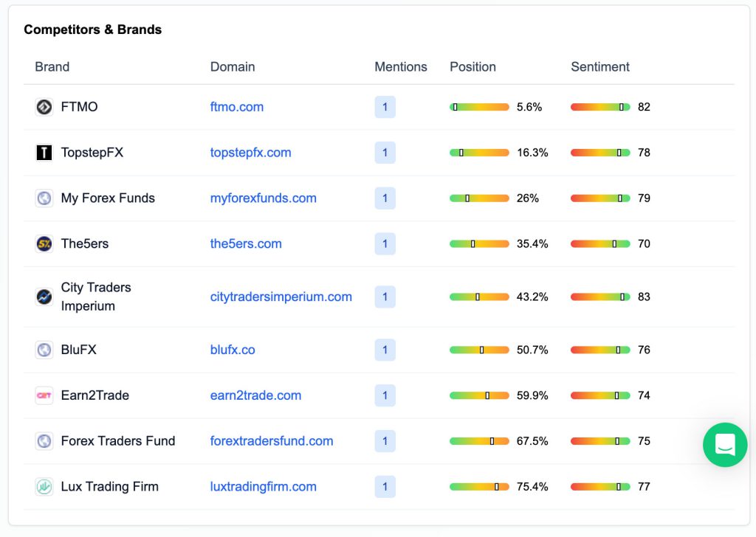Click the FTMO brand logo icon
Screen dimensions: 756x537
click(44, 107)
